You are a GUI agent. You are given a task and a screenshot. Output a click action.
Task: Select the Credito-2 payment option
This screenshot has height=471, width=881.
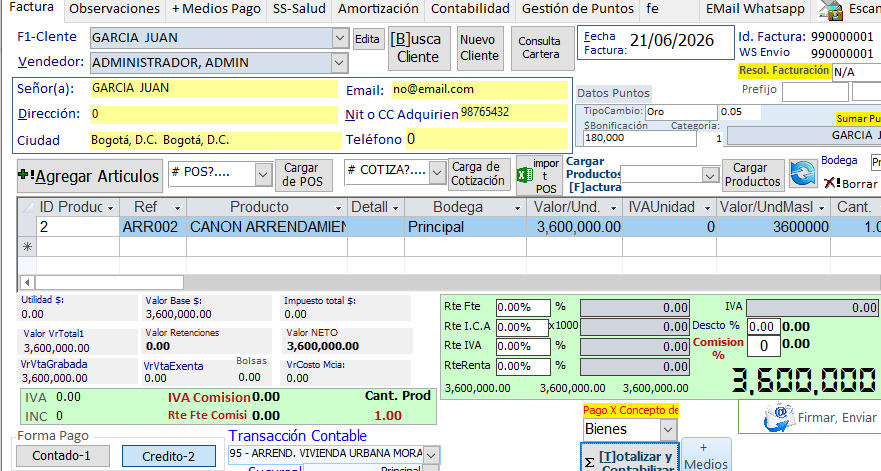(169, 456)
